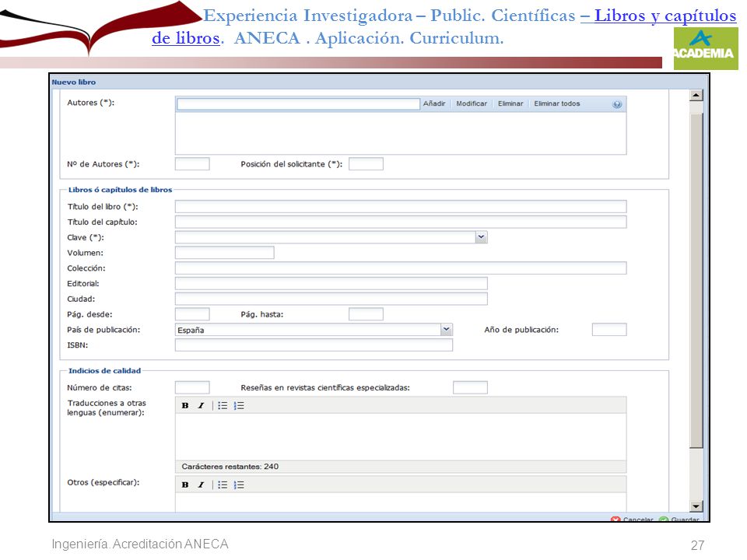The height and width of the screenshot is (560, 747).
Task: Focus the Posición del solicitante field
Action: 366,164
